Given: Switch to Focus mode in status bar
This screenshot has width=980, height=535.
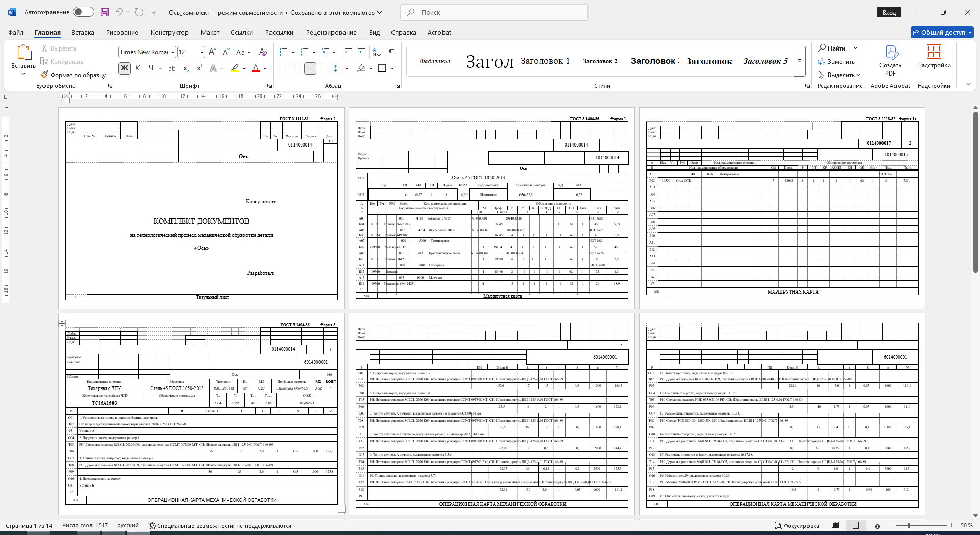Looking at the screenshot, I should tap(797, 525).
